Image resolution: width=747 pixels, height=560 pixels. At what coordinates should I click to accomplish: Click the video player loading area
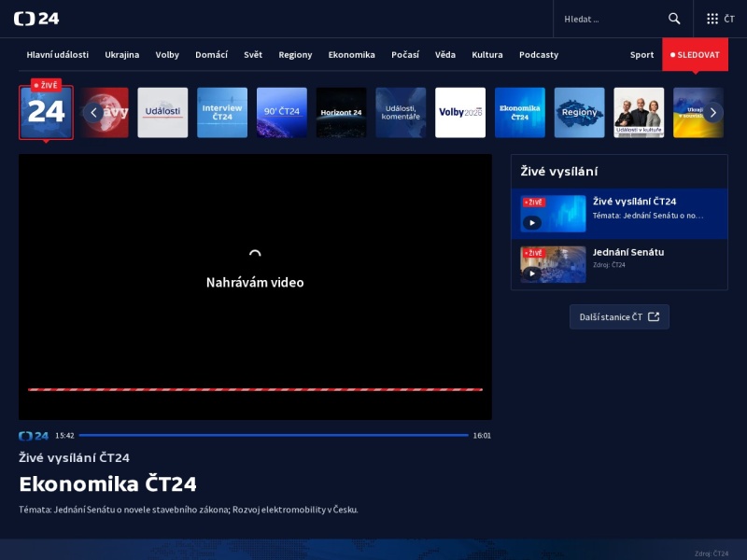[x=255, y=287]
